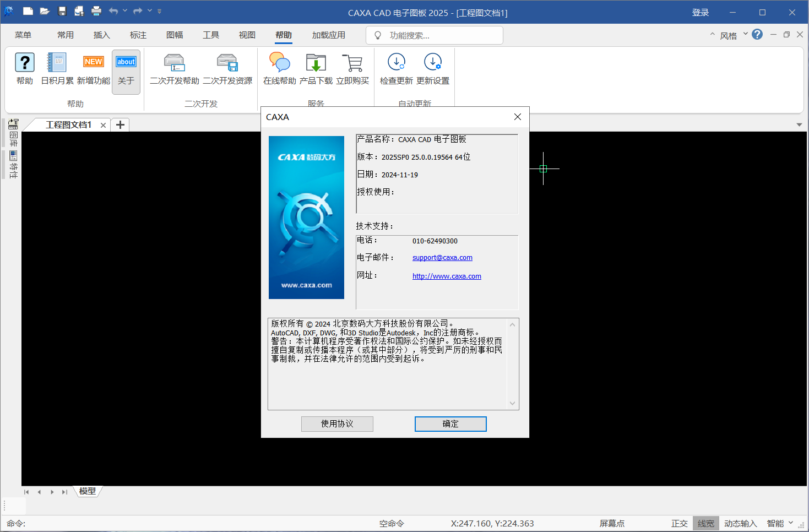Screen dimensions: 809x532
Task: Expand the 风格 style dropdown
Action: tap(745, 35)
